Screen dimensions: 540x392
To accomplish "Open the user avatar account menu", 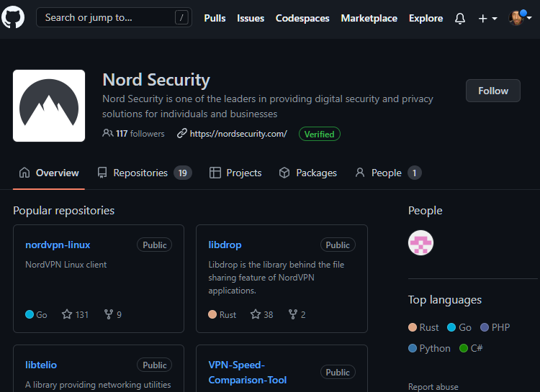I will pyautogui.click(x=519, y=18).
